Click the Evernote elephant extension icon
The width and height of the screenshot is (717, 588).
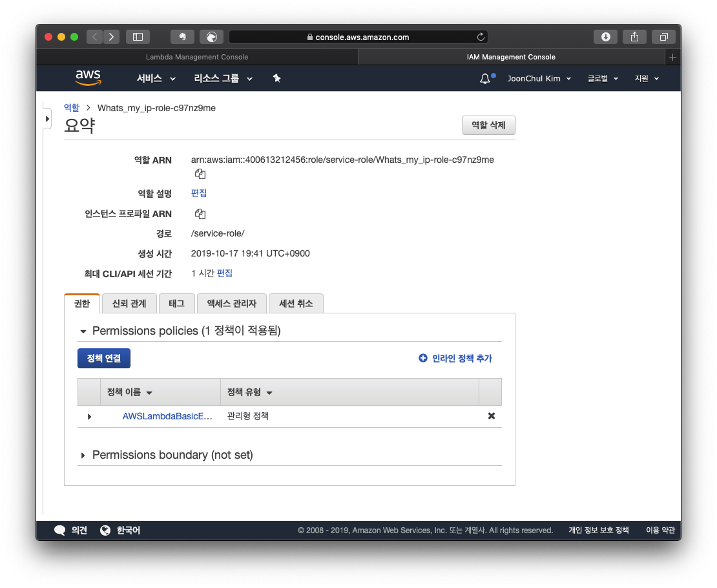click(182, 37)
